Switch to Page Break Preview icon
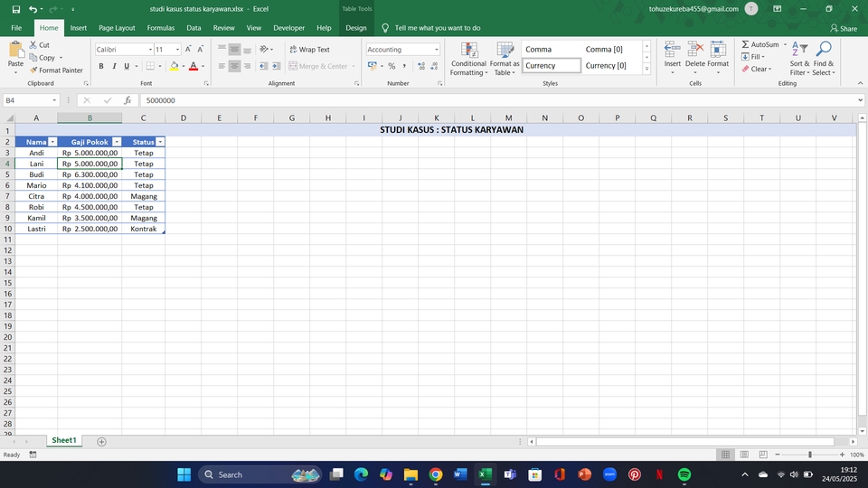The height and width of the screenshot is (488, 868). point(763,455)
